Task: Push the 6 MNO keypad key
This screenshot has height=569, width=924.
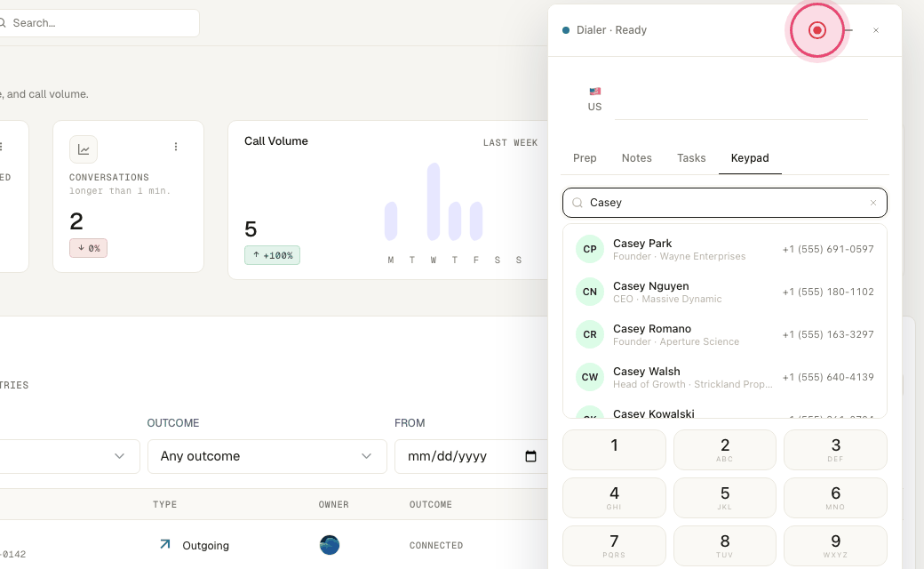Action: (836, 498)
